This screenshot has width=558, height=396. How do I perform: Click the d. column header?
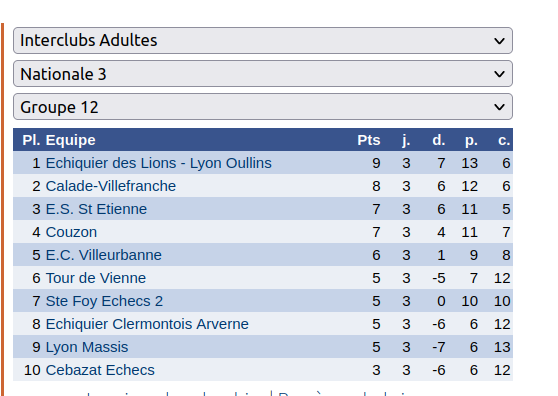pos(438,140)
